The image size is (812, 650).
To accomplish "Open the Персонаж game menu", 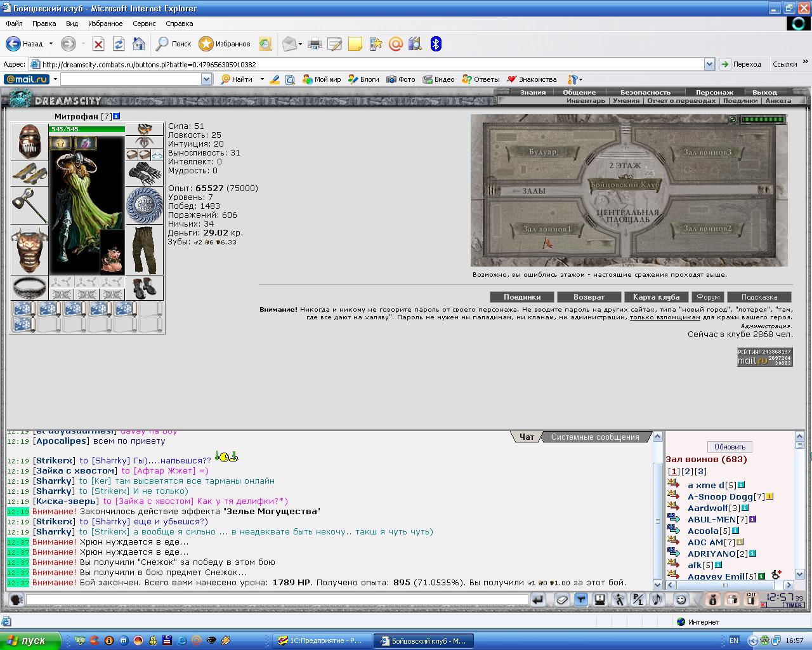I will (x=714, y=92).
